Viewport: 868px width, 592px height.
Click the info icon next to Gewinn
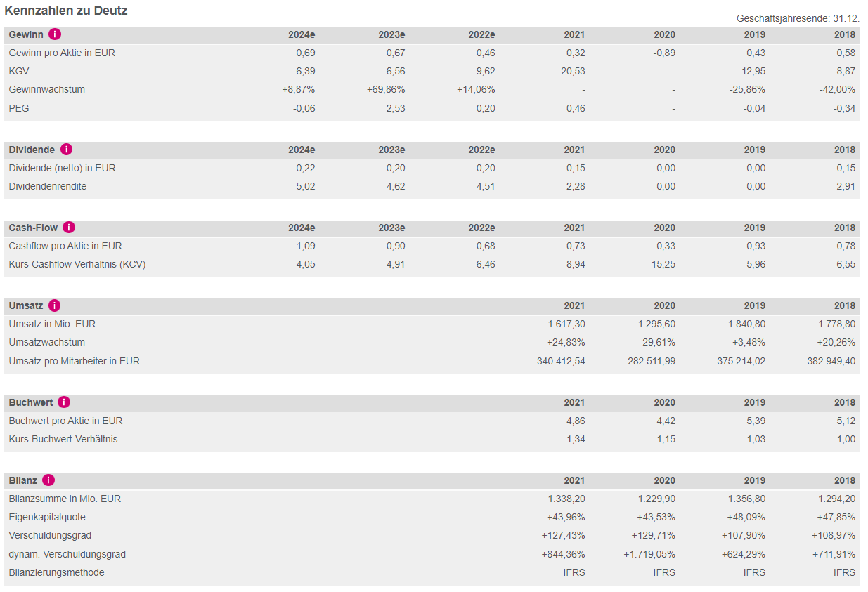(55, 34)
